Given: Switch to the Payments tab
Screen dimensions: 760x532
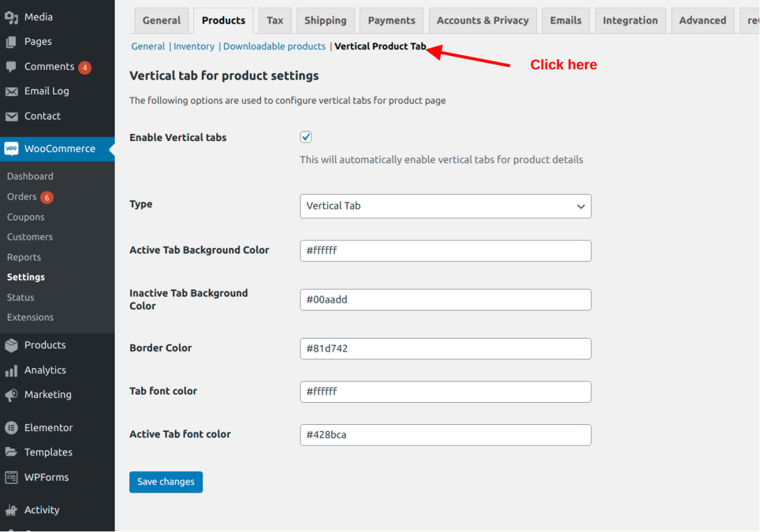Looking at the screenshot, I should click(391, 20).
